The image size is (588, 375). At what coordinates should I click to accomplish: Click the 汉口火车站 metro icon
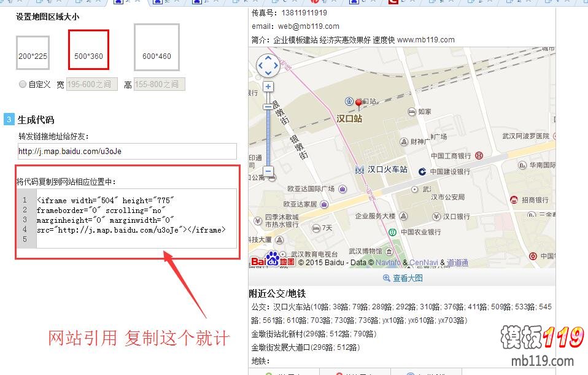pos(359,170)
